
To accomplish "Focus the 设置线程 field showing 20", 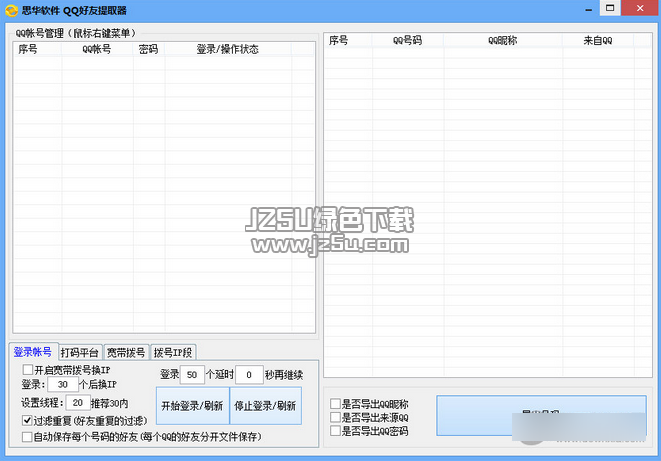I will tap(78, 403).
